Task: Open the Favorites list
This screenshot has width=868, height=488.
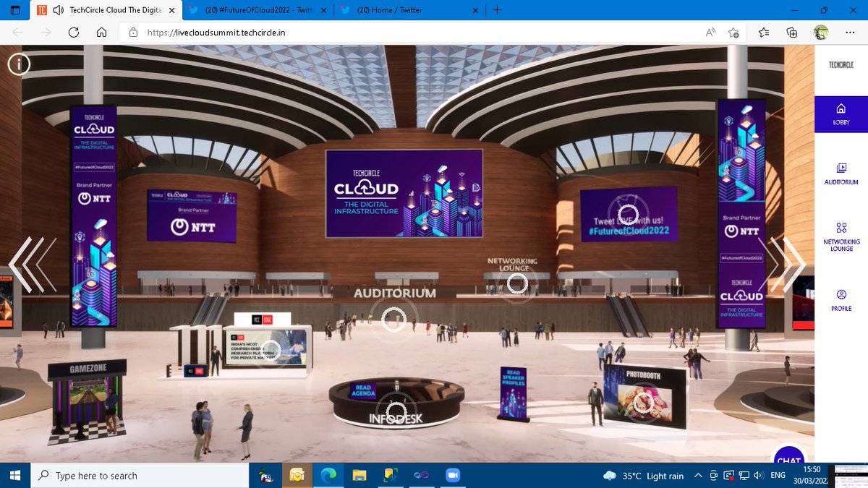Action: (x=764, y=33)
